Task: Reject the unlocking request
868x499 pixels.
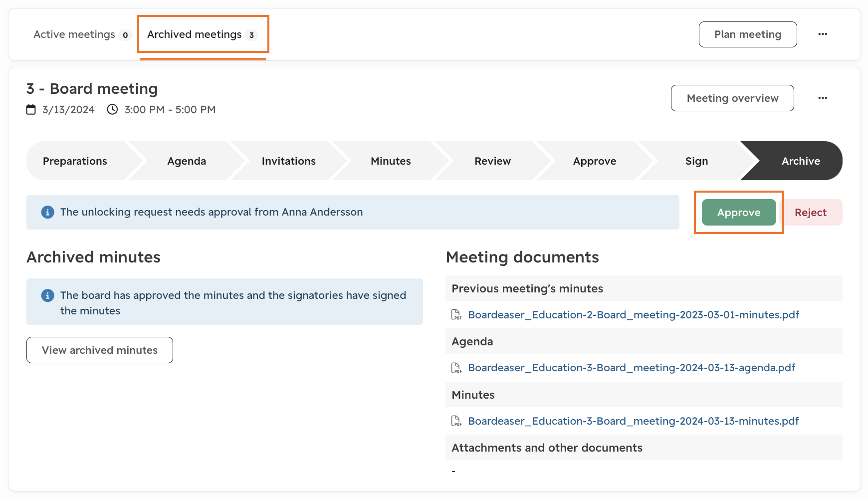Action: point(811,213)
